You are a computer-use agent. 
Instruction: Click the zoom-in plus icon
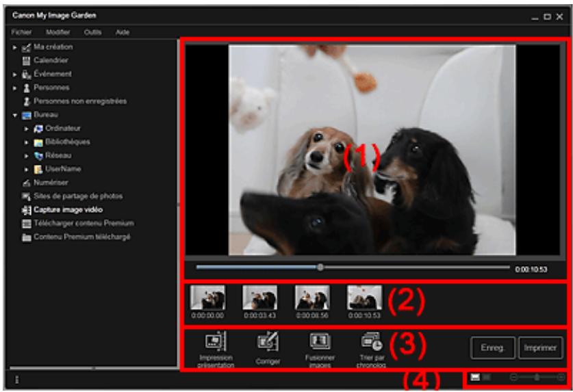pos(561,377)
